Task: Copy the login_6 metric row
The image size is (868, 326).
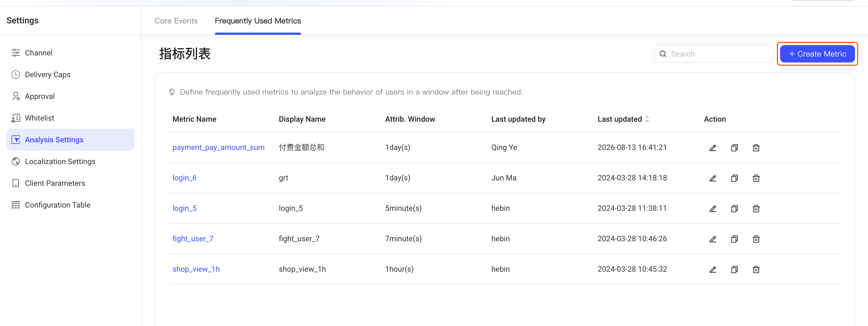Action: coord(735,178)
